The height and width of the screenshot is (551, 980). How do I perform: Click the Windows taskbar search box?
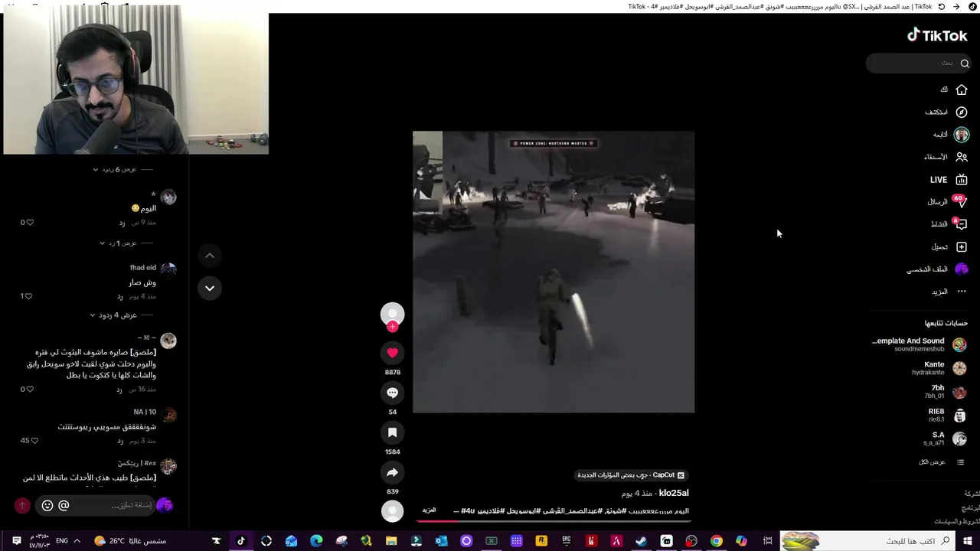coord(868,541)
